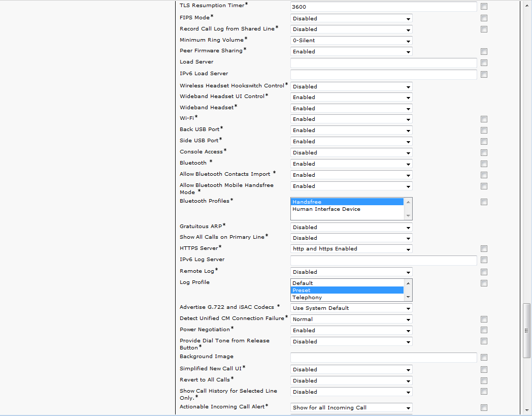Open the Actionable Incoming Call Alert dropdown
Image resolution: width=532 pixels, height=416 pixels.
(351, 408)
